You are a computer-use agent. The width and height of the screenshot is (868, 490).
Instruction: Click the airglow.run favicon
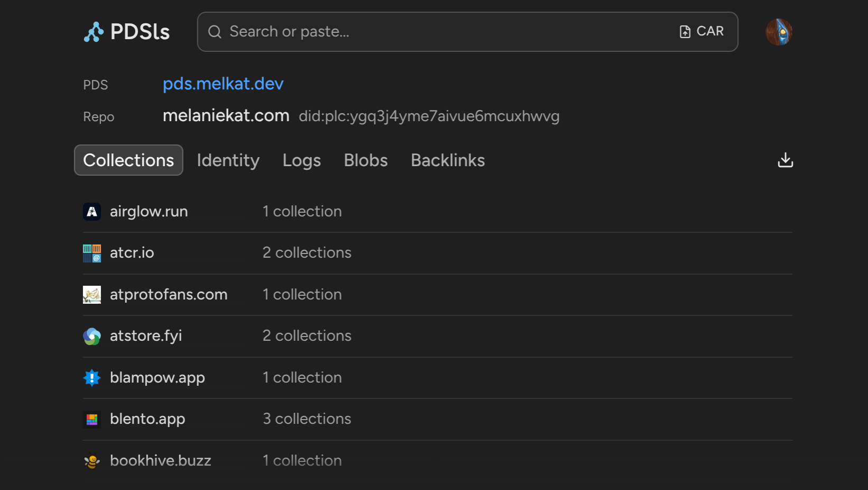[92, 212]
